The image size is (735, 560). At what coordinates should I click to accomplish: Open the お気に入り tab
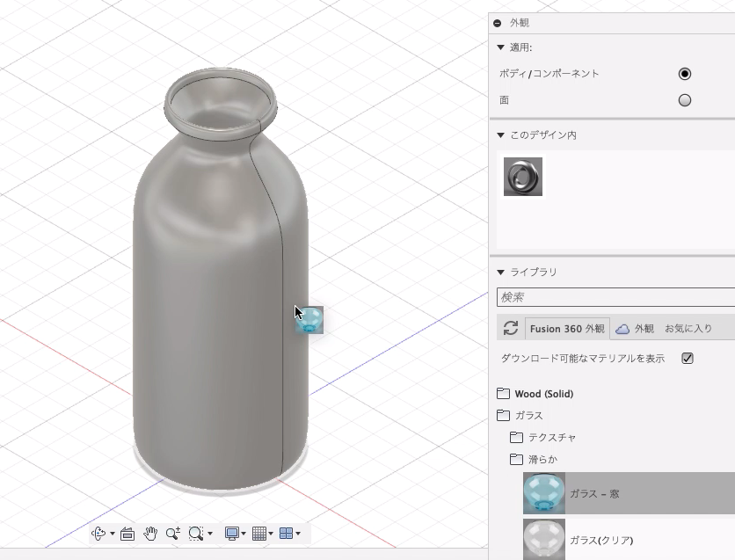point(688,329)
